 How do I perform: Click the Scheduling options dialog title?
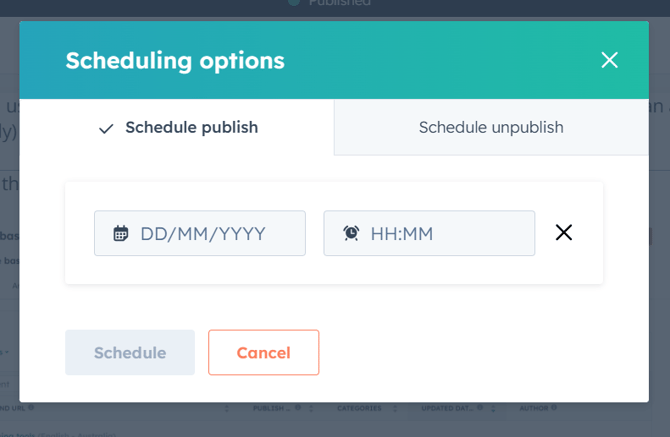175,60
